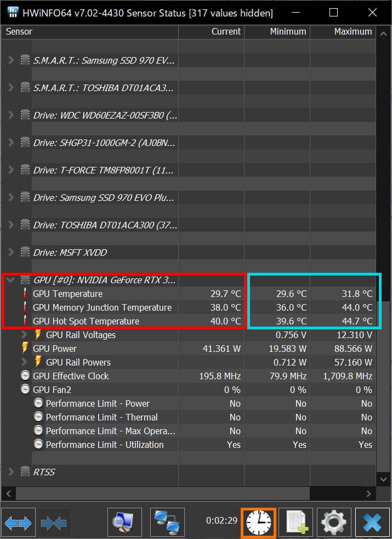The image size is (392, 539).
Task: Open remote network computers icon
Action: (x=167, y=523)
